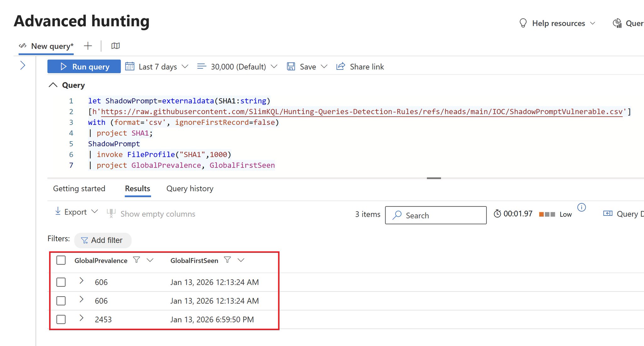The height and width of the screenshot is (346, 644).
Task: Open the Last 7 days time range dropdown
Action: click(x=158, y=67)
